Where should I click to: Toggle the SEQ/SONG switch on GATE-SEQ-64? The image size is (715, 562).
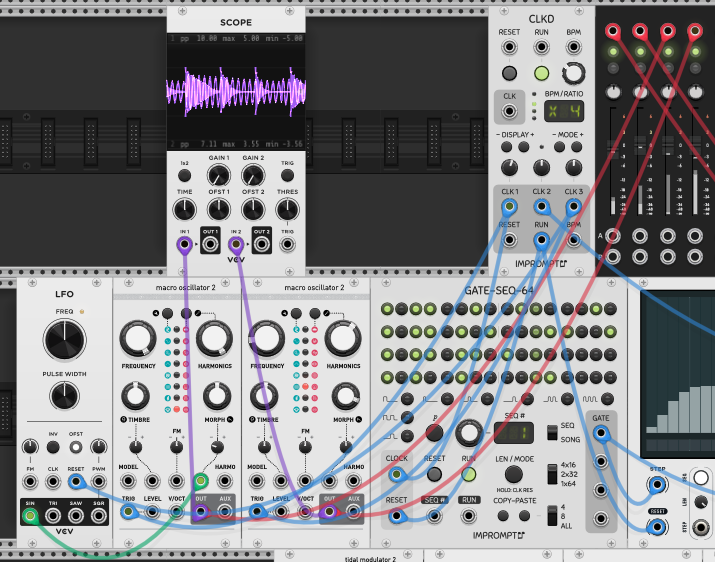tap(552, 432)
